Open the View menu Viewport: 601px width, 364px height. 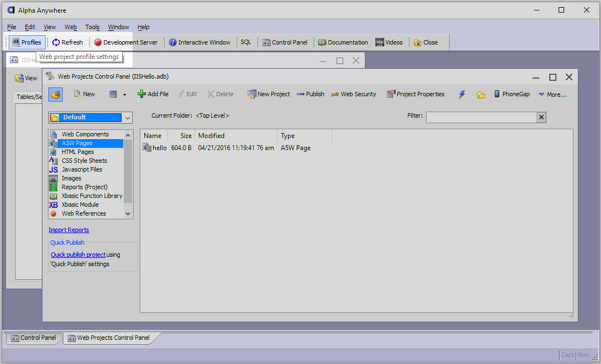[50, 27]
